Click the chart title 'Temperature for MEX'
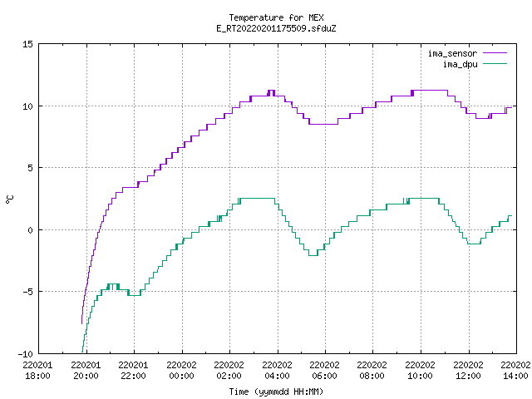 [x=276, y=17]
